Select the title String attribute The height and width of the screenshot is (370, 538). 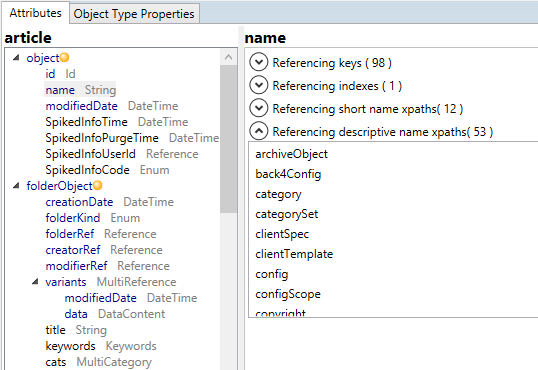coord(76,330)
